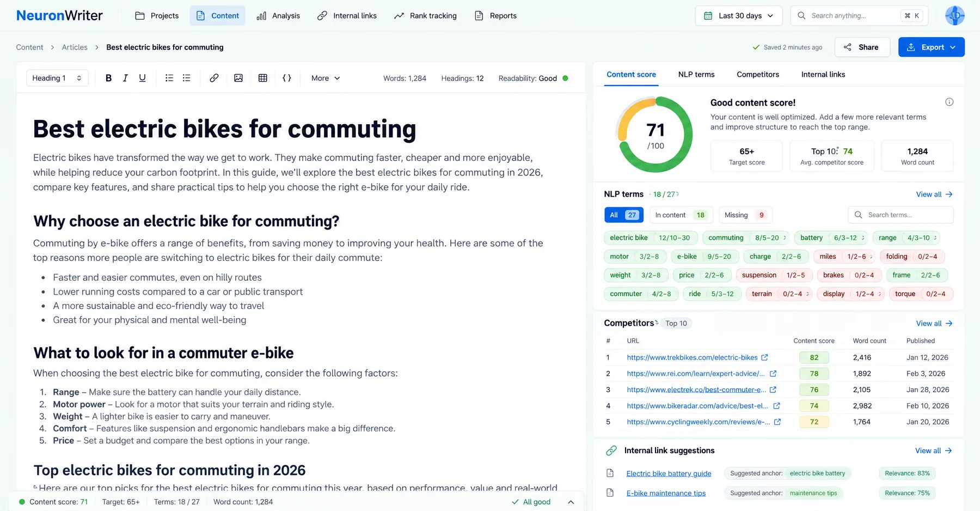Insert a table into the article

pyautogui.click(x=262, y=78)
